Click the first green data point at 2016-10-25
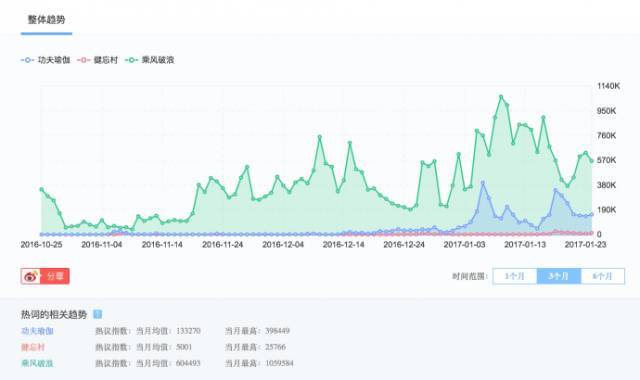640x380 pixels. pyautogui.click(x=41, y=189)
